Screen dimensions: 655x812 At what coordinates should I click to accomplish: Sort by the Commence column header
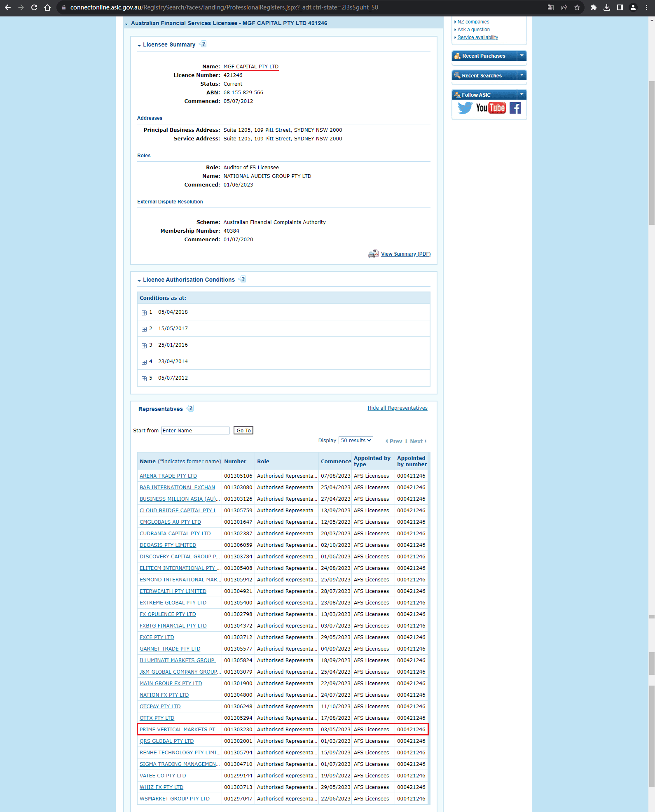click(336, 461)
